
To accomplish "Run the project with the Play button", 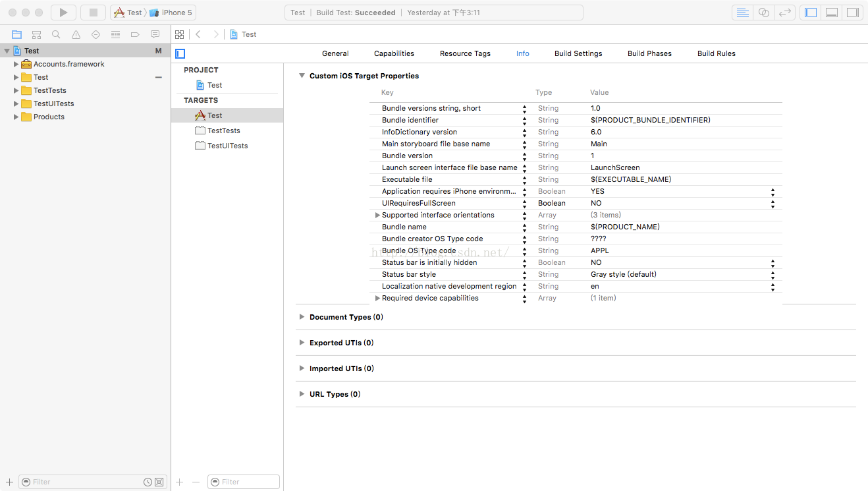I will (63, 13).
